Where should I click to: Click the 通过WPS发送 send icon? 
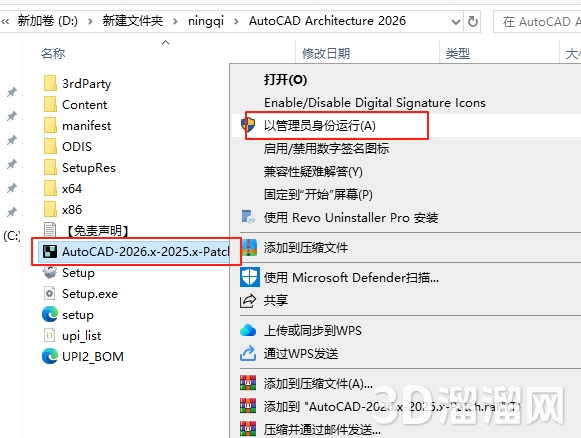pos(248,354)
